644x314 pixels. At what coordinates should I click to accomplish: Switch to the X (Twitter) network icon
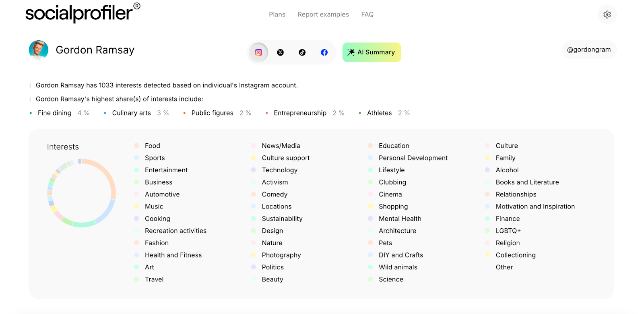281,52
